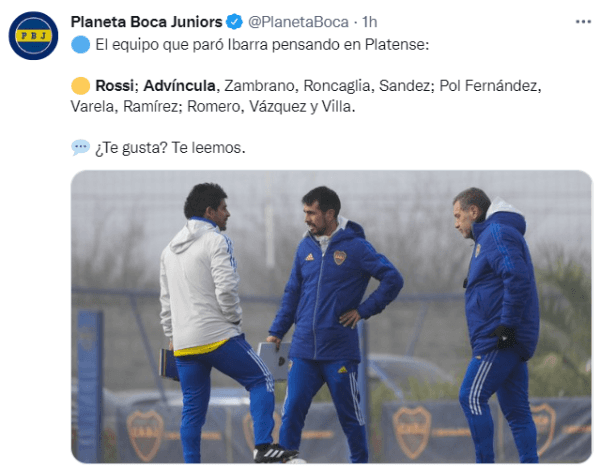The image size is (600, 469).
Task: Click the bold name Rossi in lineup
Action: 114,86
